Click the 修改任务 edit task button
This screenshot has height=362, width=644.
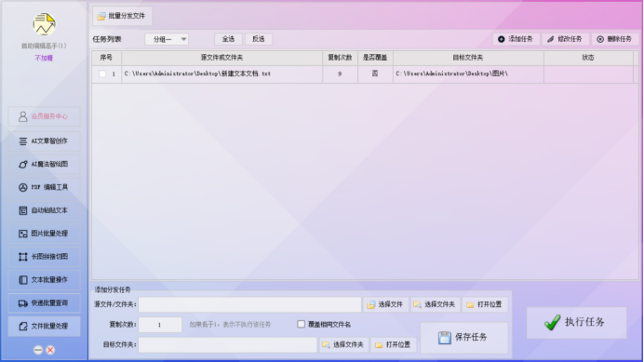pos(565,39)
